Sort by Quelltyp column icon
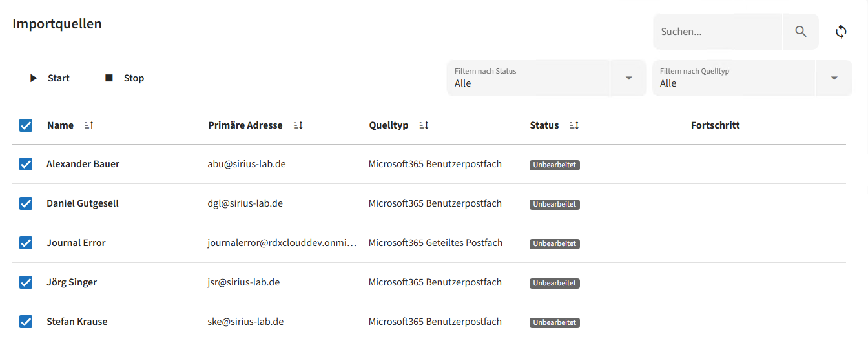Image resolution: width=868 pixels, height=341 pixels. [x=424, y=125]
